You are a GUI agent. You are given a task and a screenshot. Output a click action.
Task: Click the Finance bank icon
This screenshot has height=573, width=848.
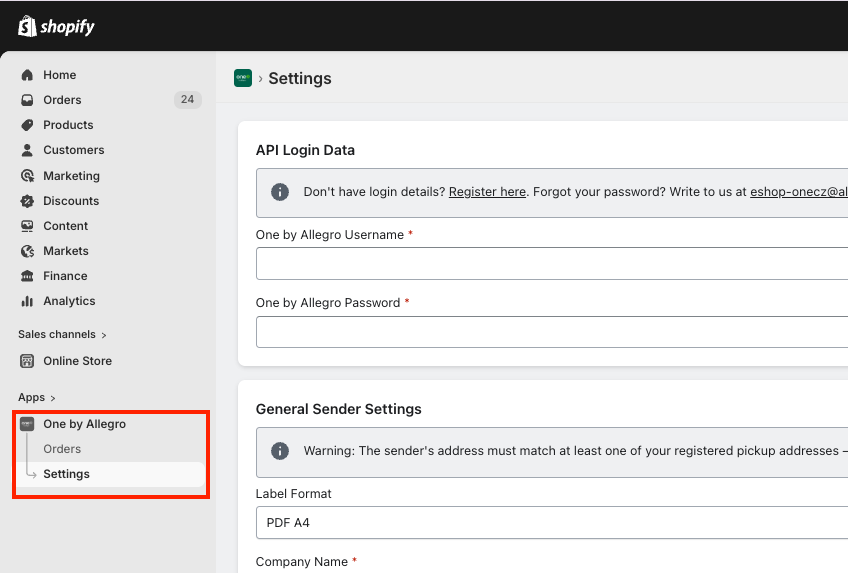point(27,276)
